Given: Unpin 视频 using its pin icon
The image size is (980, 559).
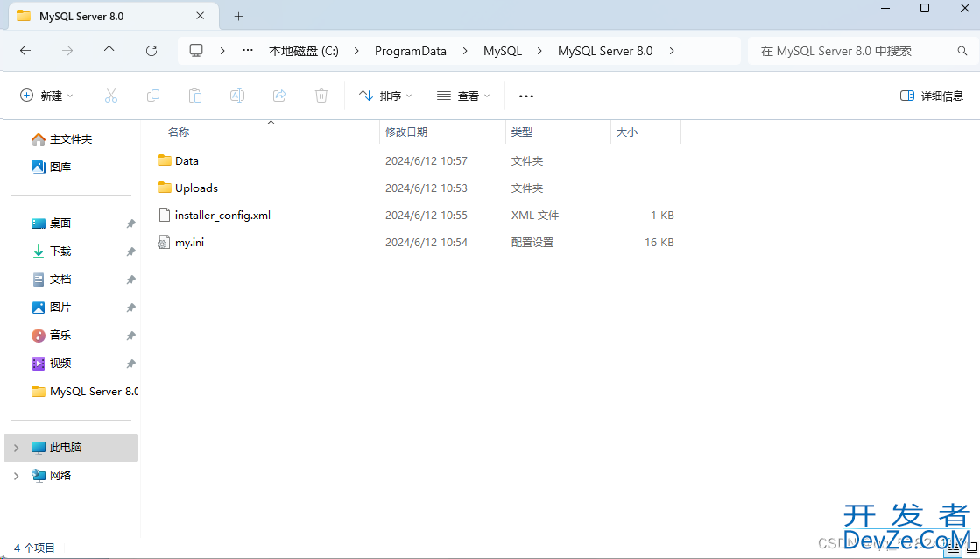Looking at the screenshot, I should [x=130, y=364].
